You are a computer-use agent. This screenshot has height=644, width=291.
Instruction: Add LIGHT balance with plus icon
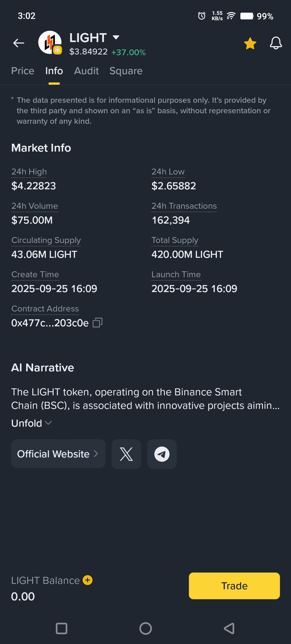88,580
